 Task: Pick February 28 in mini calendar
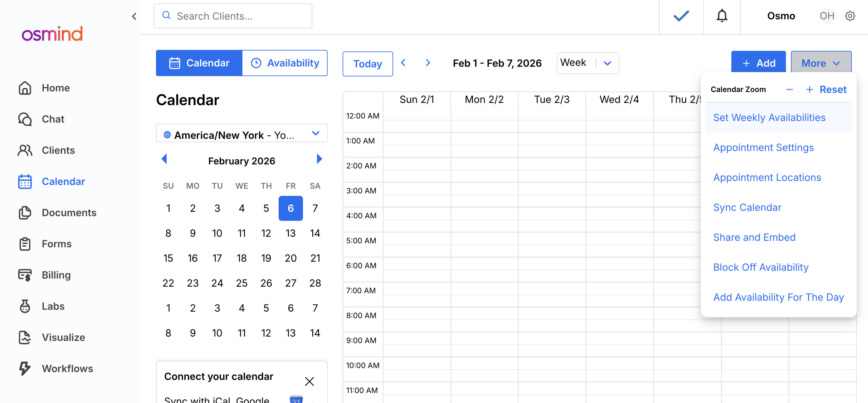pos(315,283)
